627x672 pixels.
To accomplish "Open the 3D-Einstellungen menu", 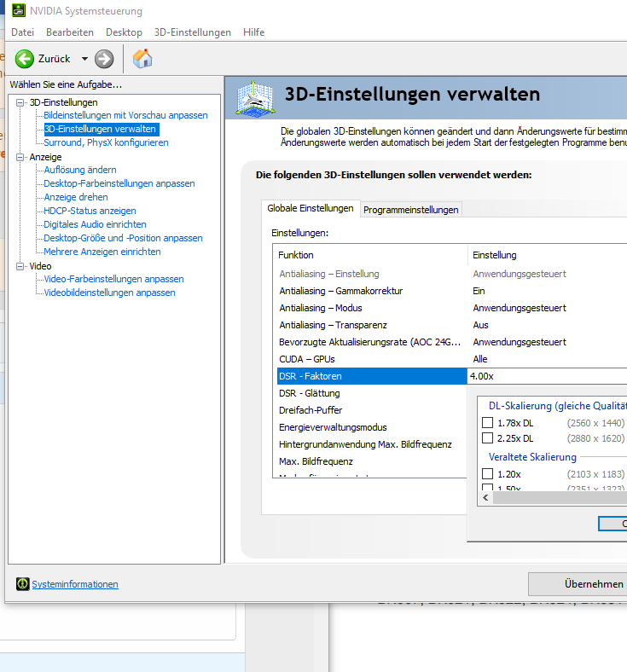I will click(x=193, y=32).
